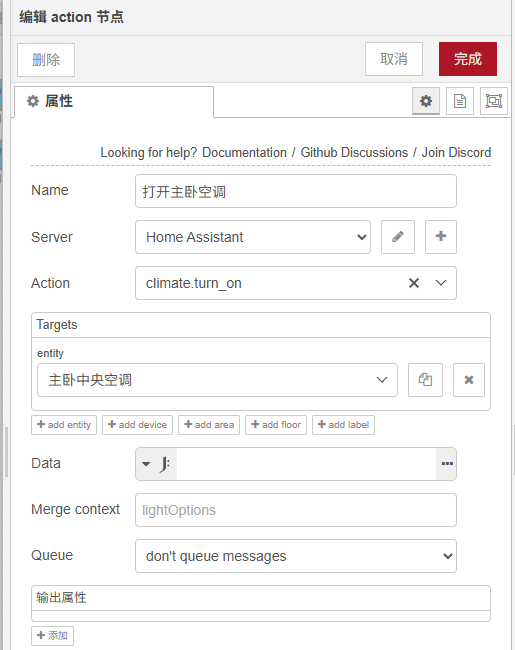Open the Data expanded editor ellipsis
The image size is (515, 650).
(447, 463)
